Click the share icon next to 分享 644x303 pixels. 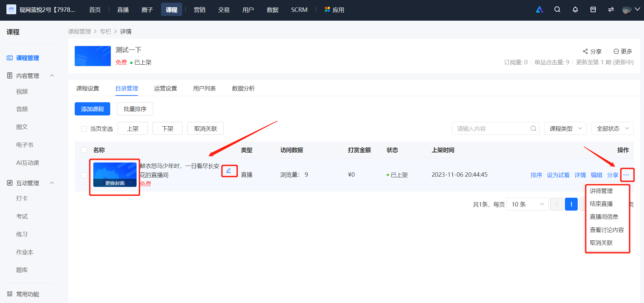point(585,51)
